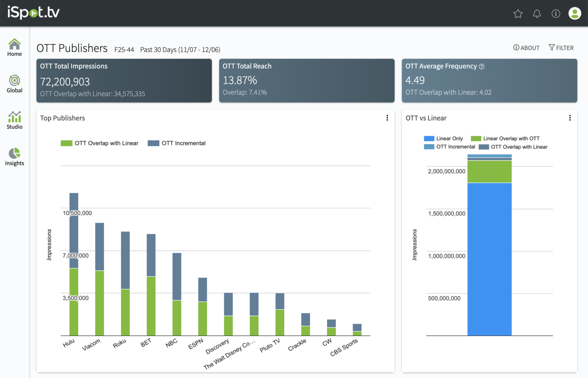Image resolution: width=588 pixels, height=378 pixels.
Task: Click the OTT Total Reach card
Action: coord(307,80)
